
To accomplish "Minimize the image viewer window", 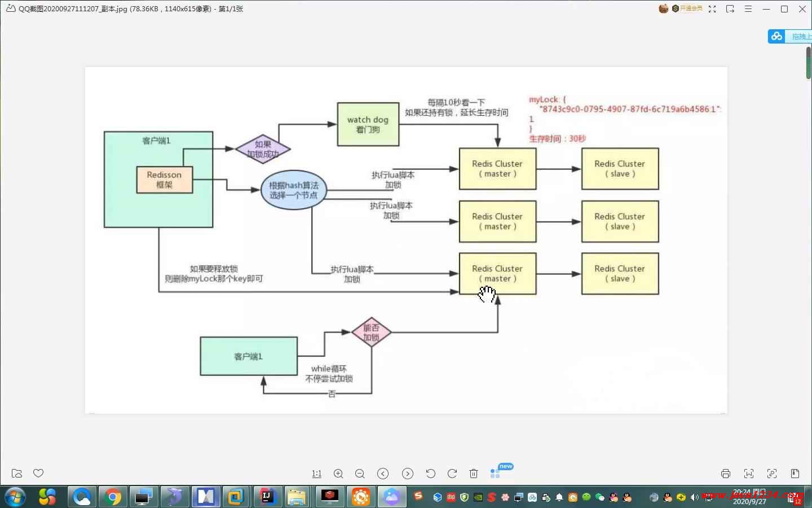I will [766, 9].
